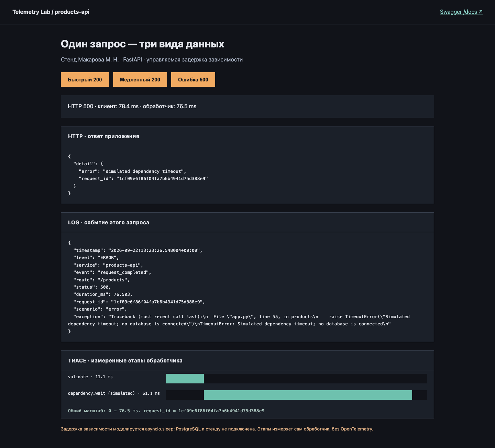Click the "status": 500 log line
This screenshot has width=495, height=448.
[92, 287]
